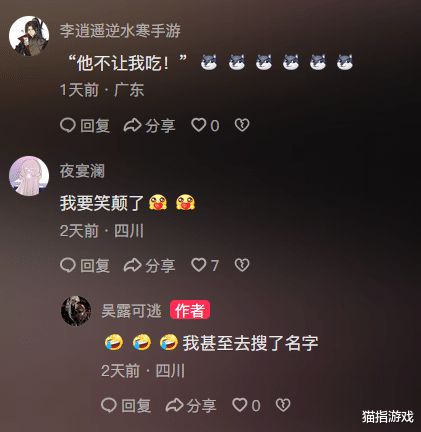Reply to 吴露可逃's comment

coord(126,406)
